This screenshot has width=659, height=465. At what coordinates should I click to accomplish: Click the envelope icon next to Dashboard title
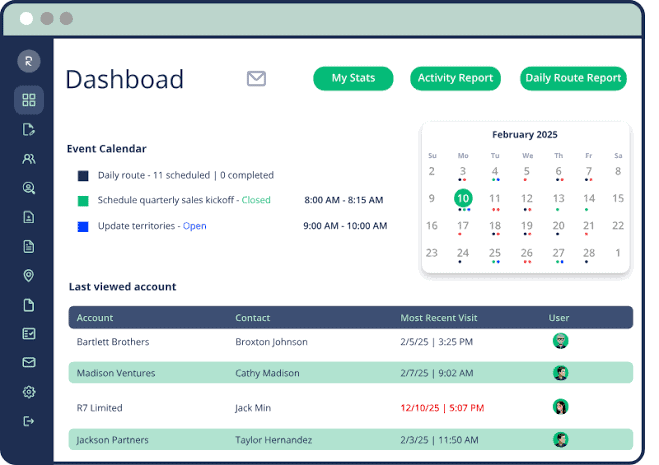tap(256, 79)
